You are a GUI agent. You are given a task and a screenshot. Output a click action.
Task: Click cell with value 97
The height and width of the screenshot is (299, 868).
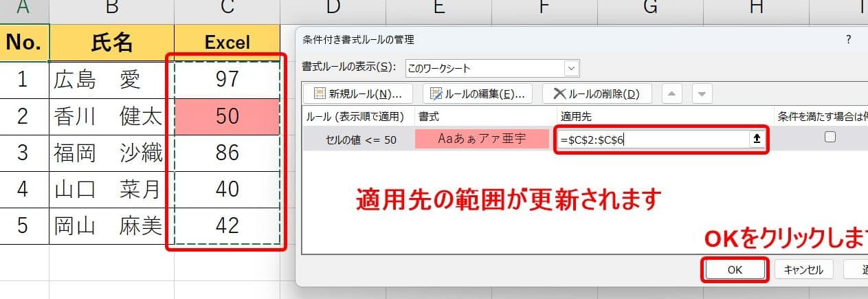(227, 79)
